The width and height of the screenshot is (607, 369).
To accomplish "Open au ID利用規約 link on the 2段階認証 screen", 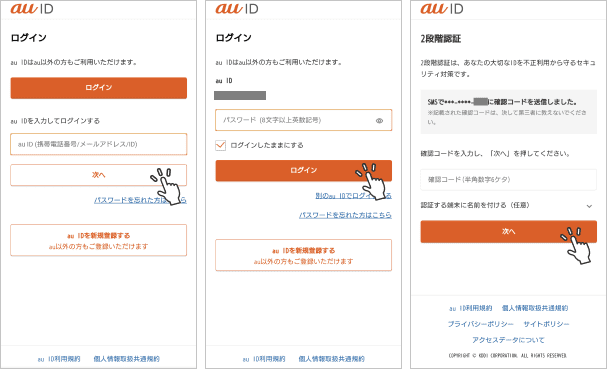I will [470, 308].
